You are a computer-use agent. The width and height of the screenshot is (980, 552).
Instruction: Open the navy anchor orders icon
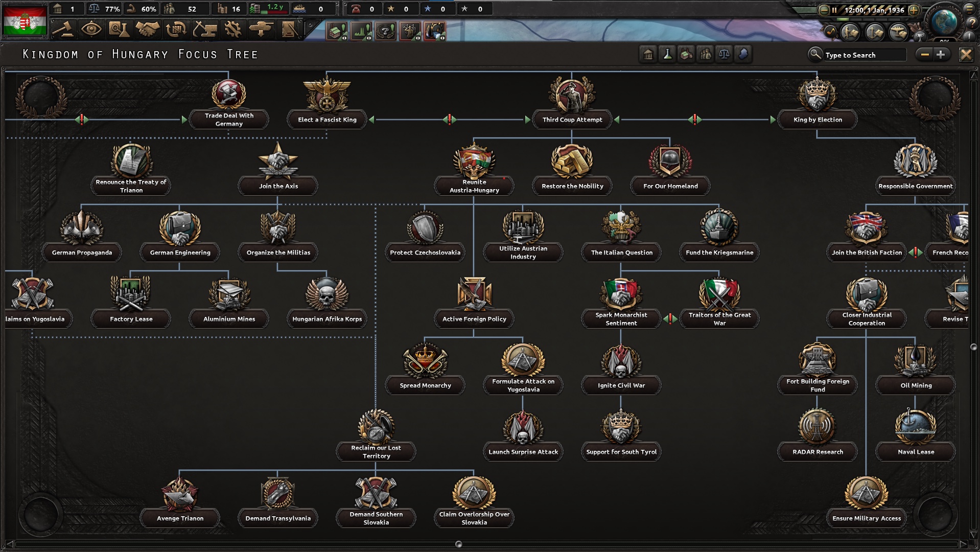click(875, 32)
